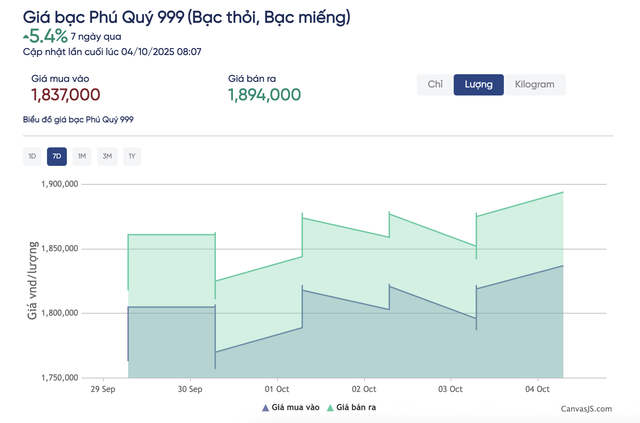640x423 pixels.
Task: Click the 1,900,000 y-axis label
Action: click(x=59, y=184)
